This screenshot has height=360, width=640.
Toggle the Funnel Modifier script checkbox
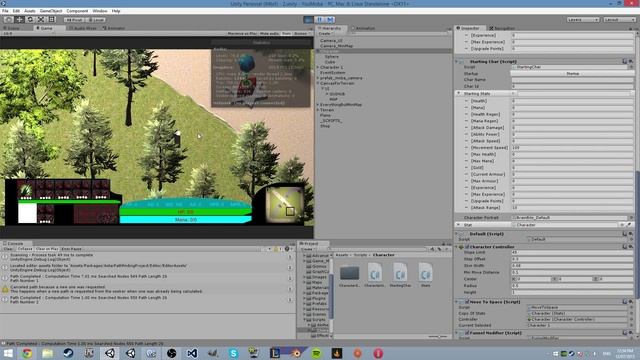tap(467, 333)
